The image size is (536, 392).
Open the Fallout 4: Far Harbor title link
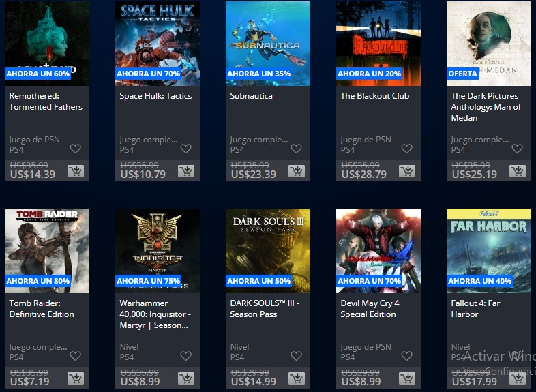(475, 309)
